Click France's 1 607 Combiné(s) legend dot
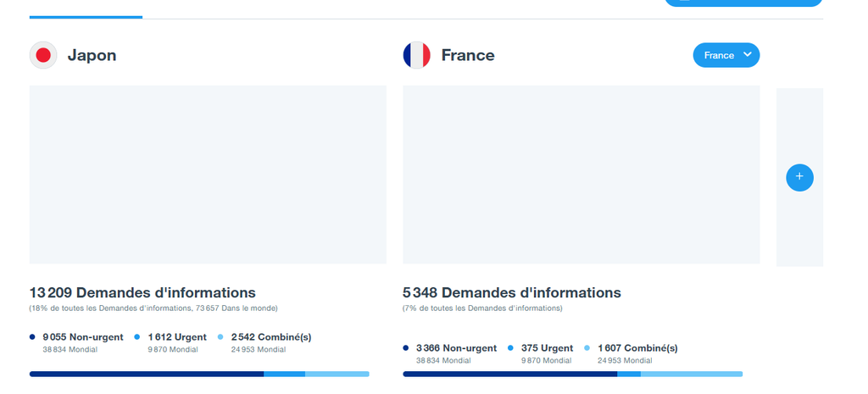The height and width of the screenshot is (394, 868). [587, 348]
